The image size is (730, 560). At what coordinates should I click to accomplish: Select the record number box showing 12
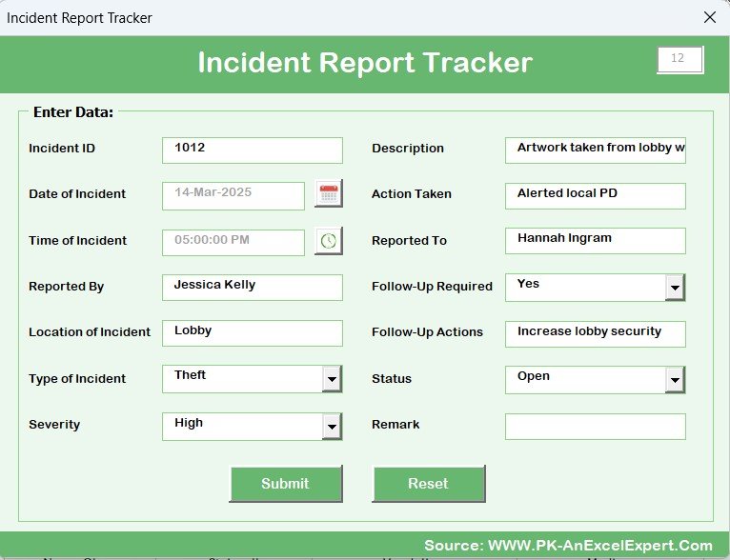click(x=680, y=60)
